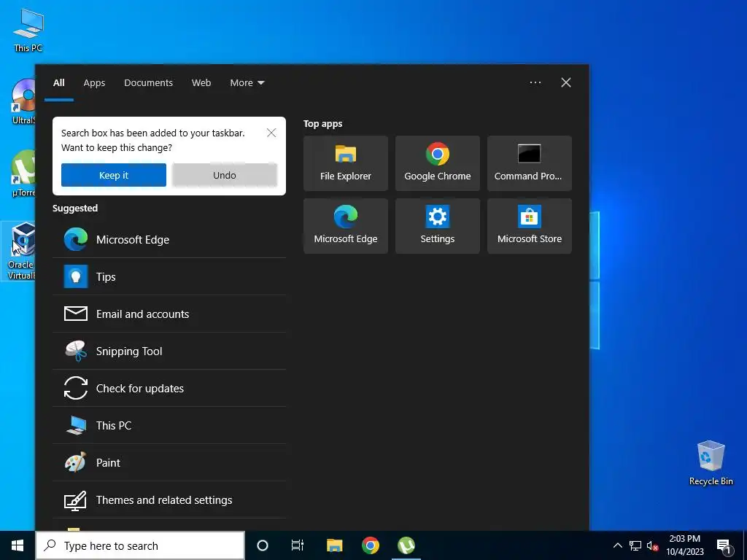Switch to the Apps search tab
Image resolution: width=747 pixels, height=560 pixels.
(x=94, y=83)
